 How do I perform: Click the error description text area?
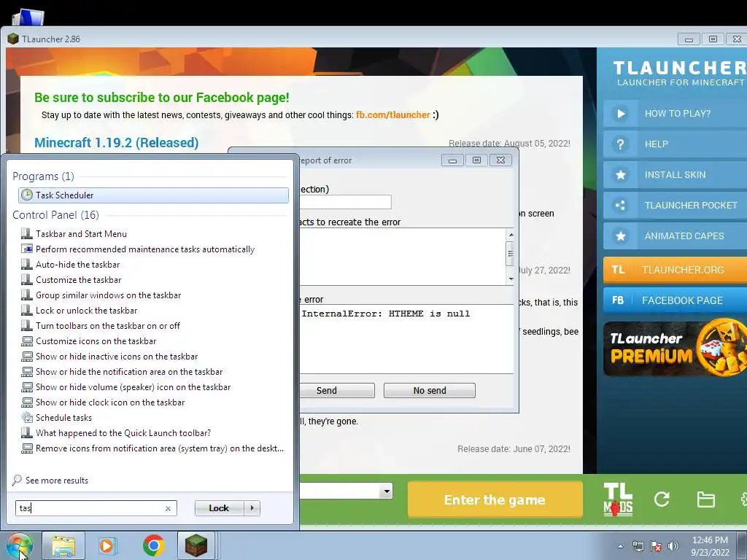(x=403, y=257)
